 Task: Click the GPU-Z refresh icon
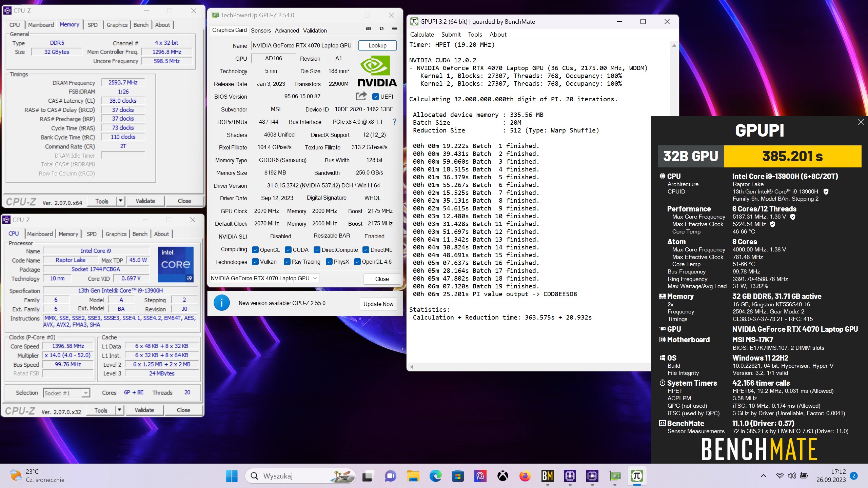[381, 29]
